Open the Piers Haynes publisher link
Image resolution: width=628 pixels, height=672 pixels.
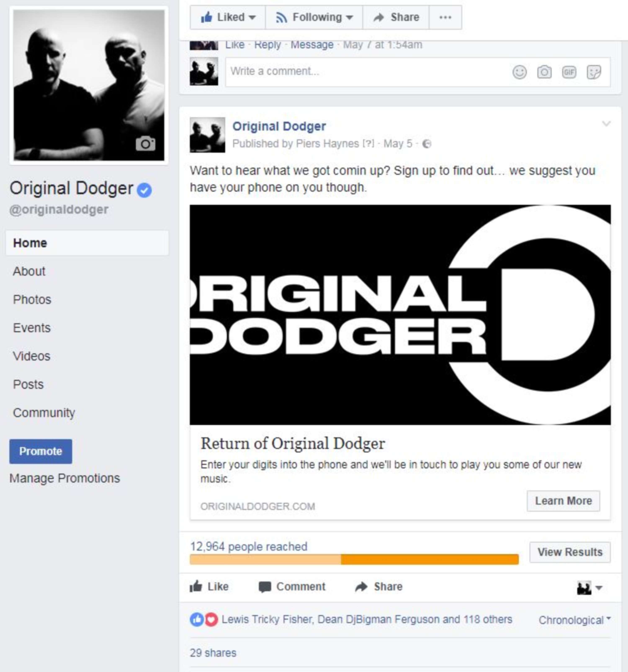(x=327, y=144)
